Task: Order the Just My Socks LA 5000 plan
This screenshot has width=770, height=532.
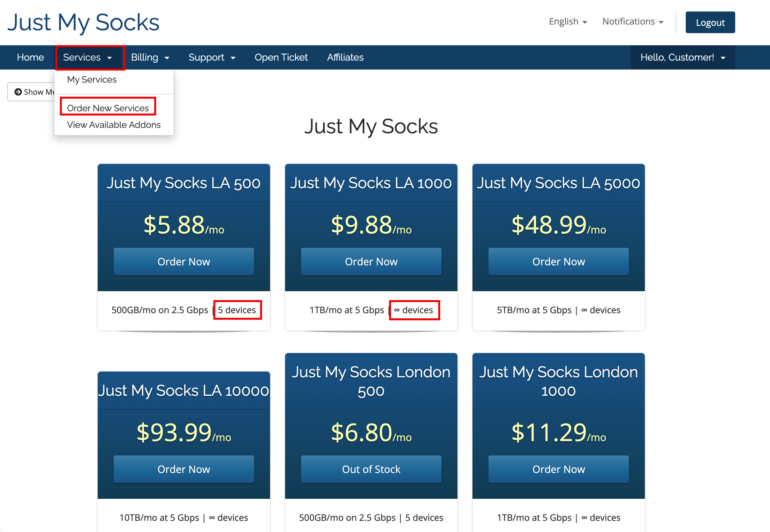Action: (x=558, y=262)
